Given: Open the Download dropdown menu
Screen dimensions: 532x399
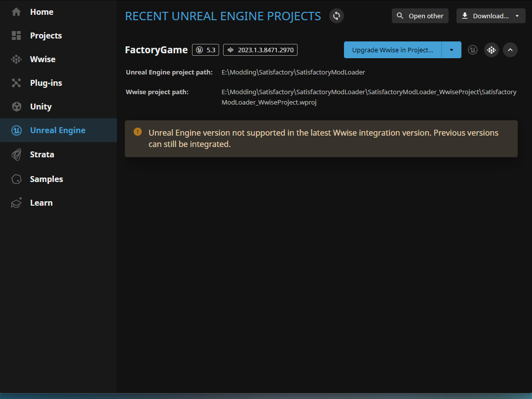Looking at the screenshot, I should click(x=491, y=16).
